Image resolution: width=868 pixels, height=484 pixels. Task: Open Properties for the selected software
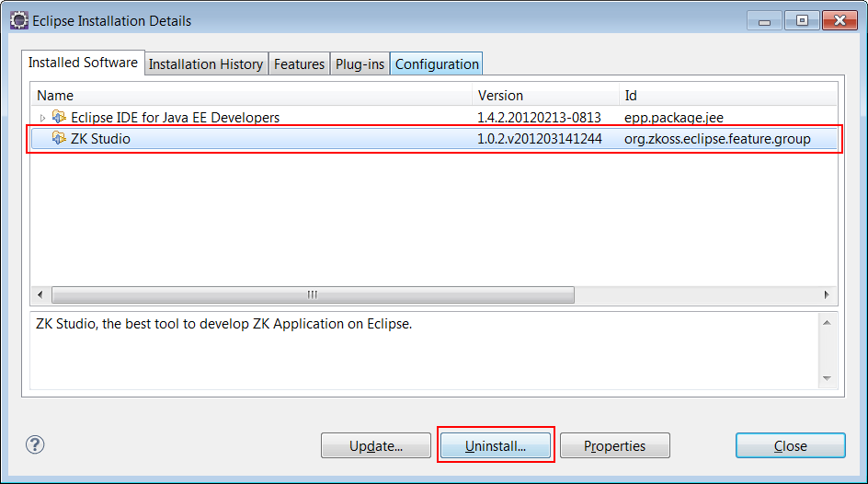pyautogui.click(x=614, y=446)
